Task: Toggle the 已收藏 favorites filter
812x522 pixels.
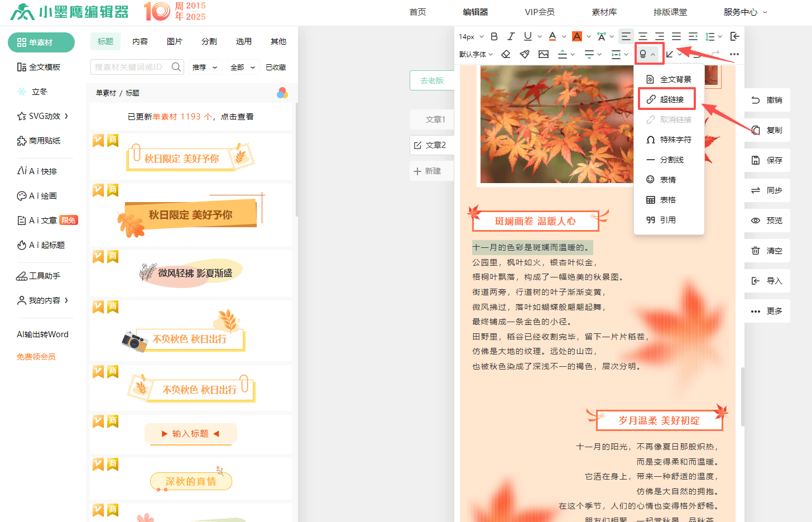Action: point(276,68)
